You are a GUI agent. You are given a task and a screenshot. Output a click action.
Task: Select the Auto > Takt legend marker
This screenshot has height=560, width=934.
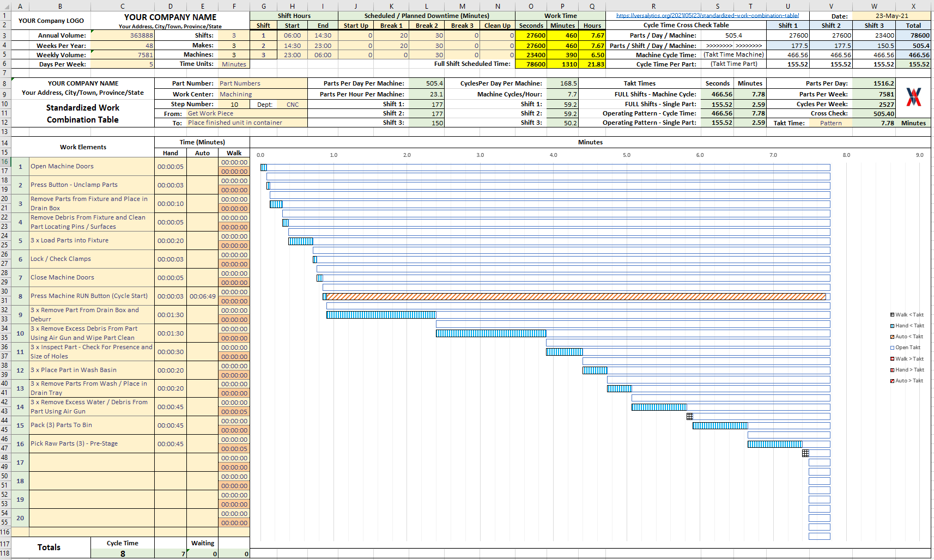coord(893,381)
